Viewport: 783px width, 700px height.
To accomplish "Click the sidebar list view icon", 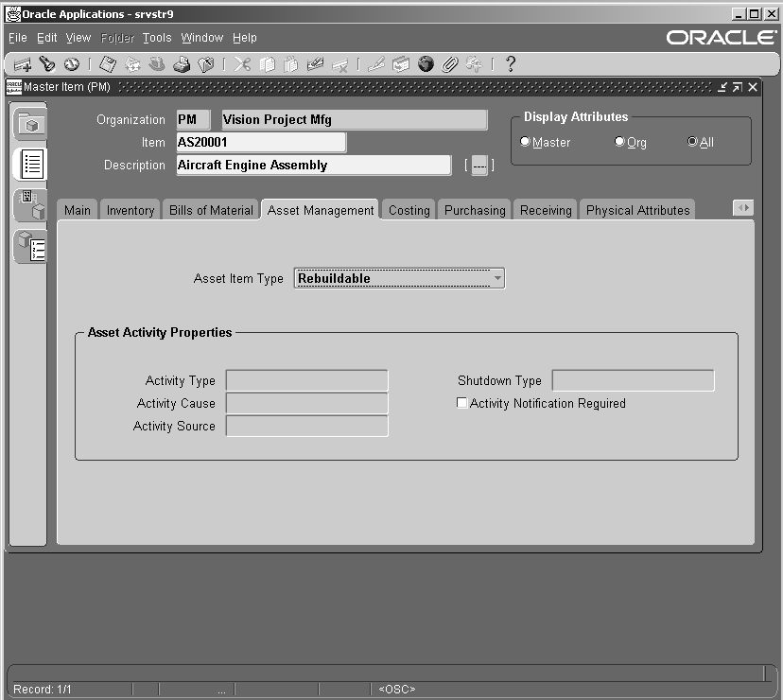I will click(30, 164).
